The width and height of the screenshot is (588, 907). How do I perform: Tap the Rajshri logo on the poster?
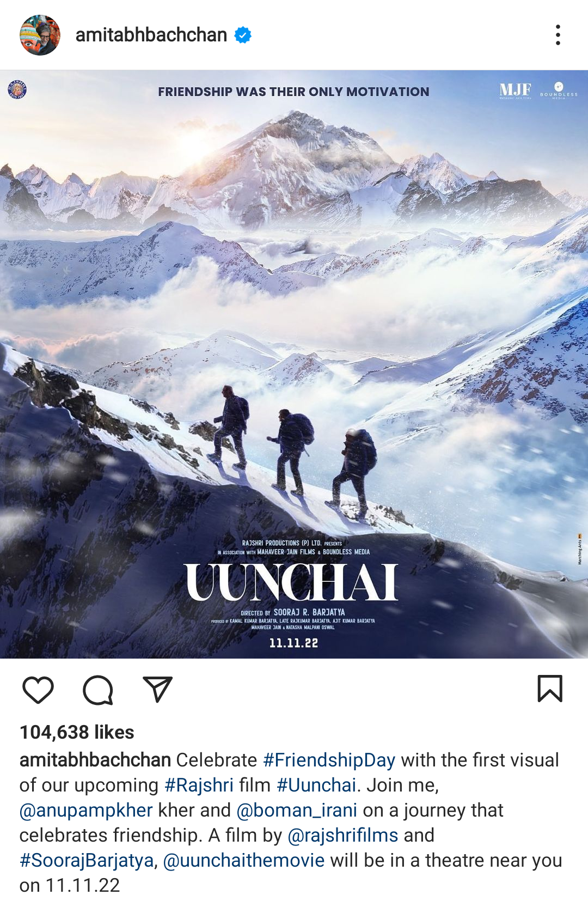click(17, 89)
